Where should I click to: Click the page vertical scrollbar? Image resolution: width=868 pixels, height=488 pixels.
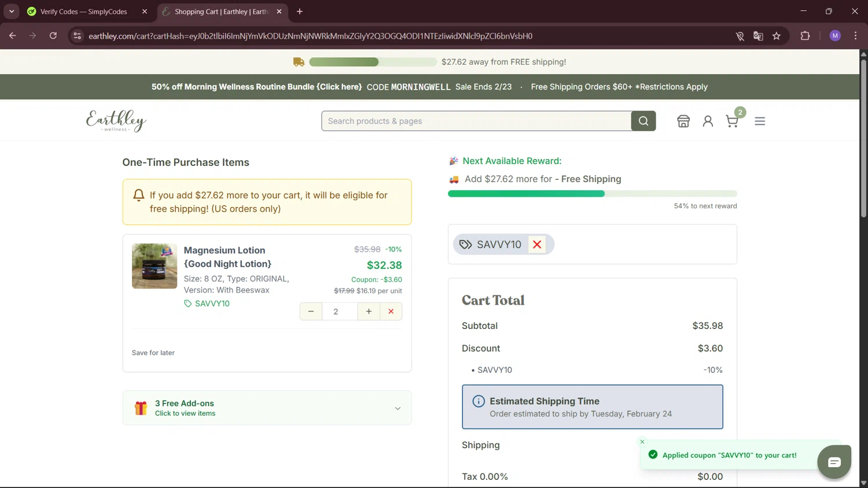click(863, 139)
